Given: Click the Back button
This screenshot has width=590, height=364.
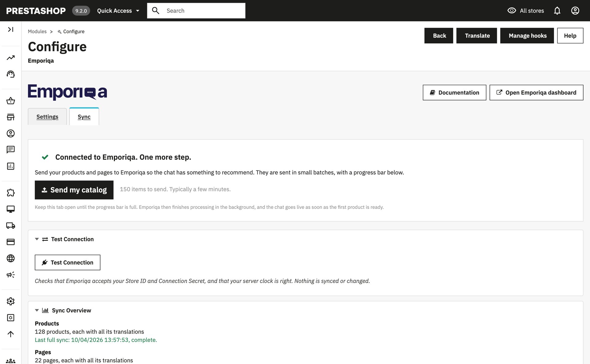Looking at the screenshot, I should (439, 36).
